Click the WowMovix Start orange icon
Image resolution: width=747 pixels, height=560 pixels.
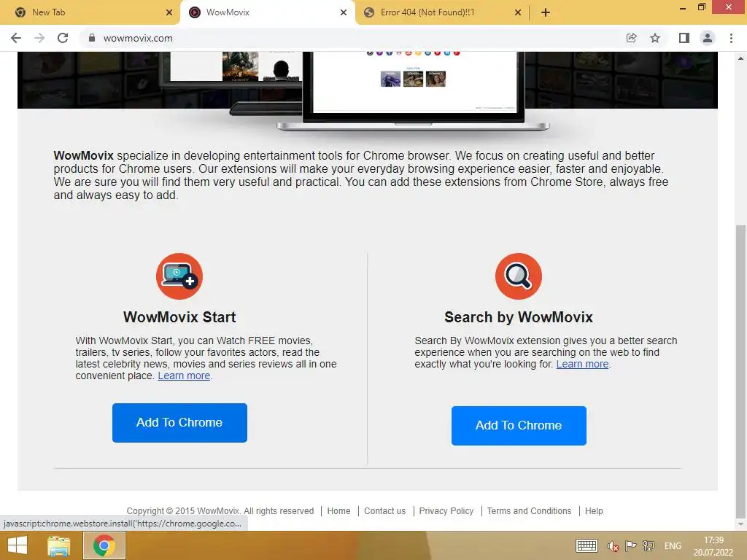[x=179, y=276]
